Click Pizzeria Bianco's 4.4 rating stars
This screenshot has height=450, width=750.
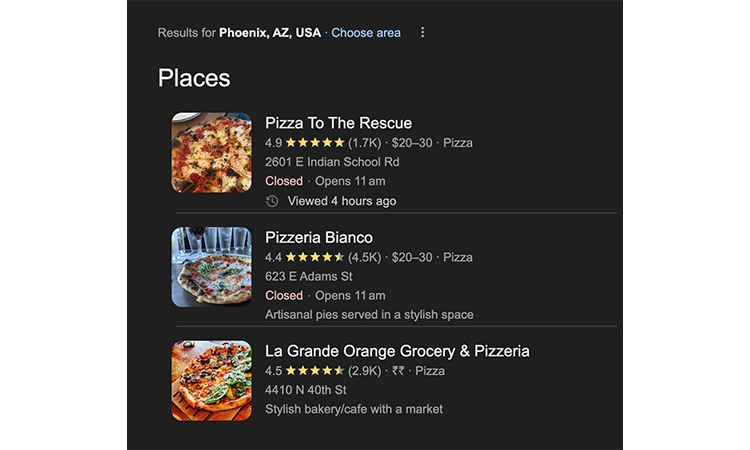(x=316, y=257)
